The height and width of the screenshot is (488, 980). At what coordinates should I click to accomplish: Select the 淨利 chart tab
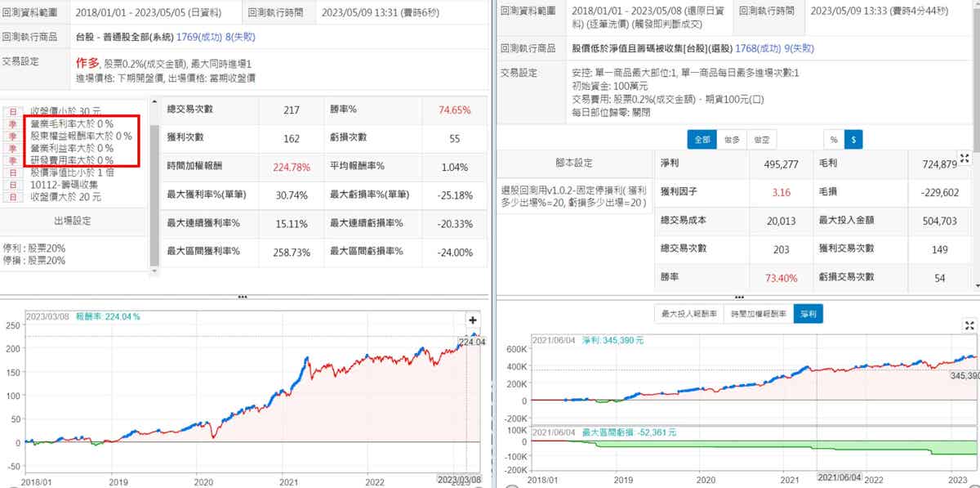point(808,314)
